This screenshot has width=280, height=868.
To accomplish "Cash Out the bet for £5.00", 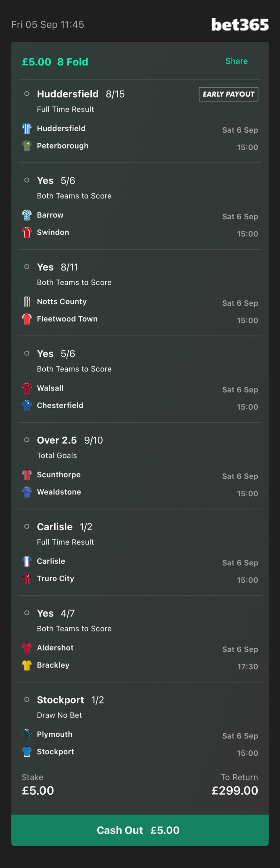I will point(140,830).
